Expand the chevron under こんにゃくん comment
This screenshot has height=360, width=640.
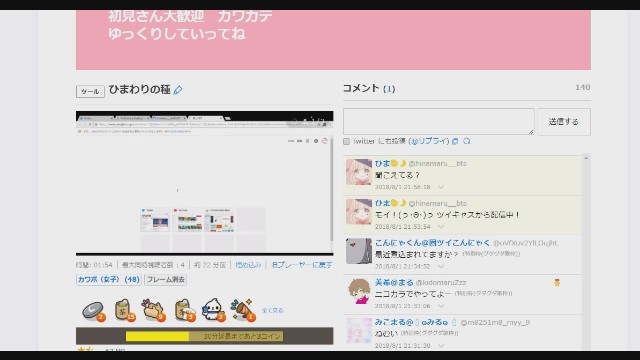pos(441,266)
